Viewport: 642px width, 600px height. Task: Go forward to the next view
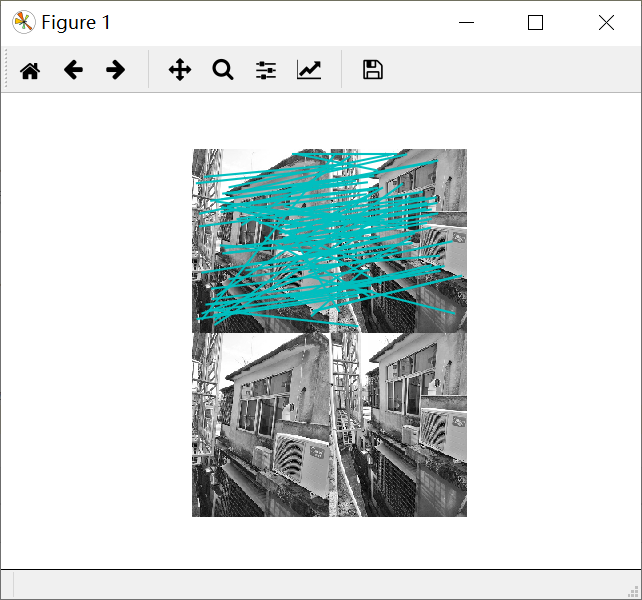[x=115, y=70]
